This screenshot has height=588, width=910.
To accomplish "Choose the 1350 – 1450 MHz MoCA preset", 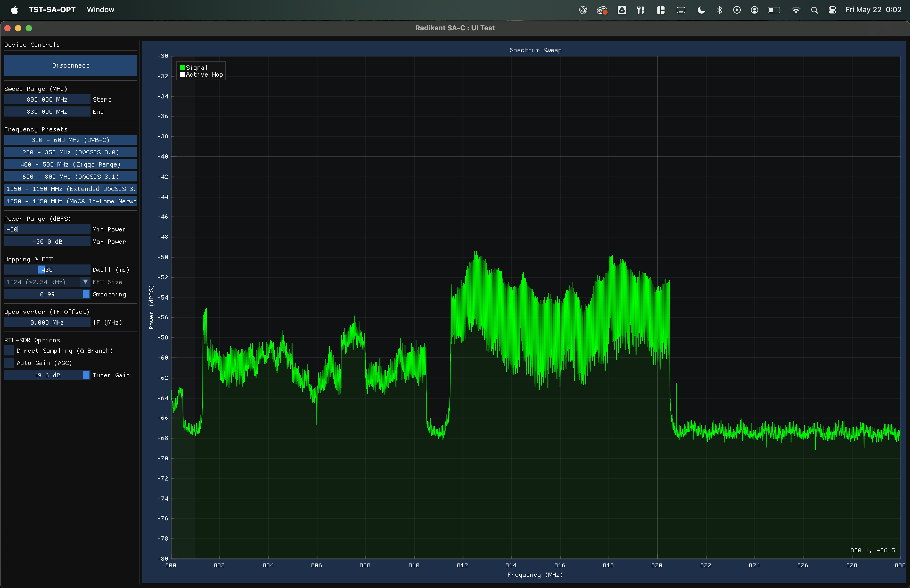I will 71,201.
